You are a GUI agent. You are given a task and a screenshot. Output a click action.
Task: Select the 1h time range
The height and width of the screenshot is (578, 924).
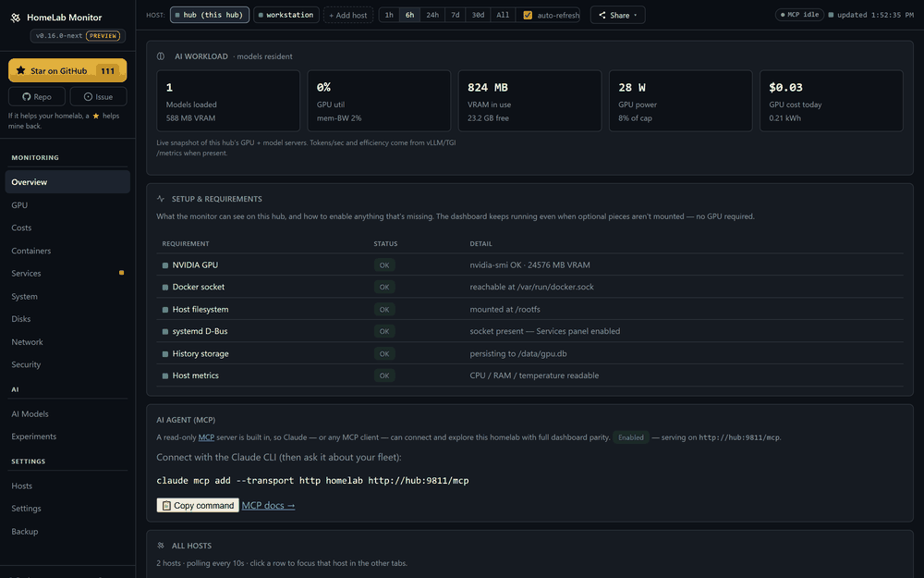pyautogui.click(x=389, y=15)
